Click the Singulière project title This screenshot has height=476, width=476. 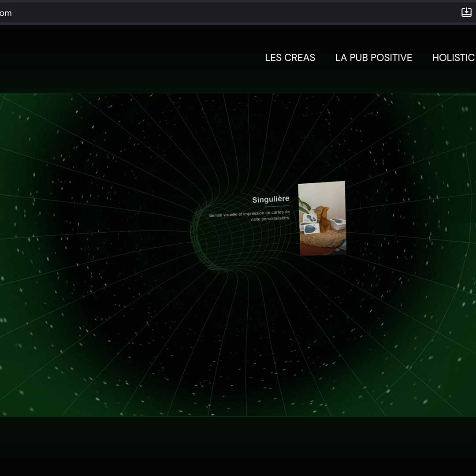[x=271, y=198]
